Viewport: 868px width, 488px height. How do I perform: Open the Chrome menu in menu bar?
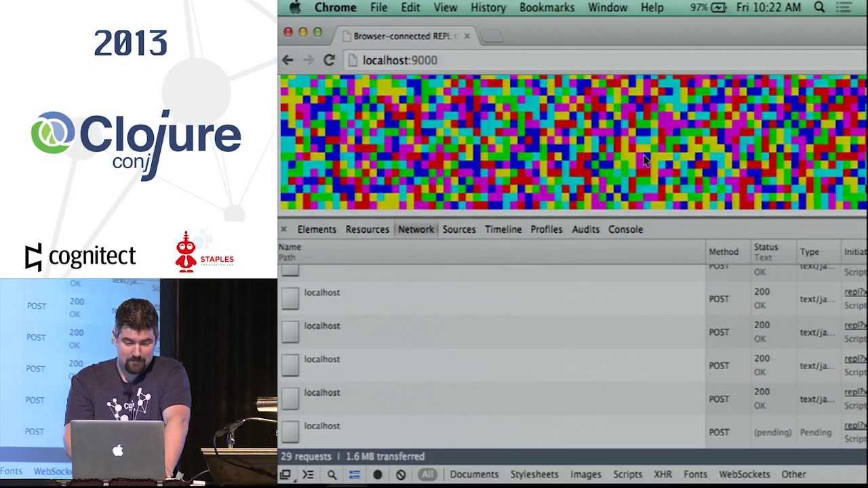point(335,7)
